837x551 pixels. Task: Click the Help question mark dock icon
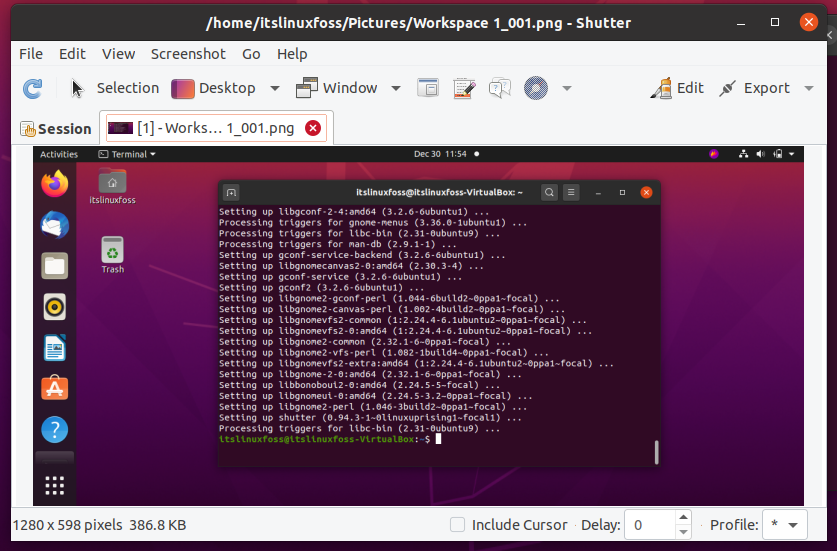pyautogui.click(x=54, y=429)
